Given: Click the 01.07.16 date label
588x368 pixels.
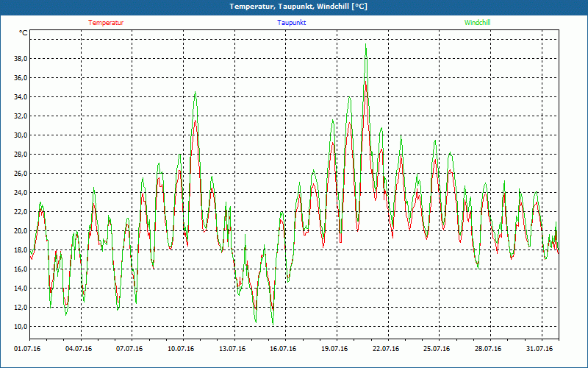Looking at the screenshot, I should [27, 349].
